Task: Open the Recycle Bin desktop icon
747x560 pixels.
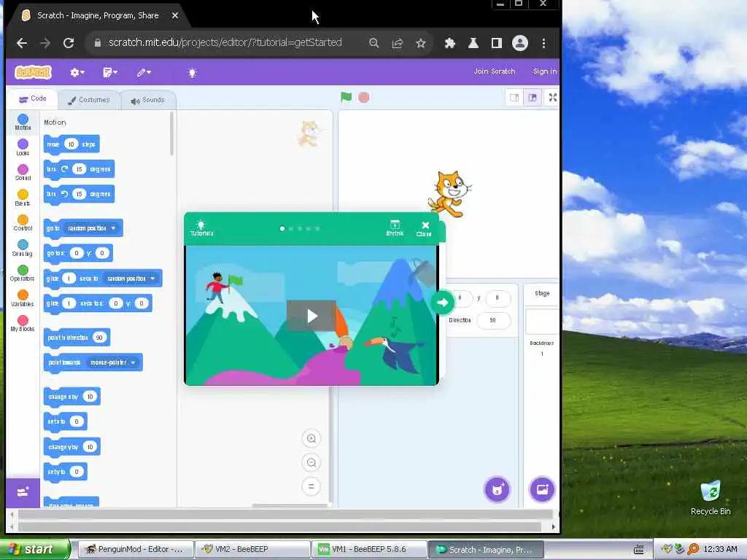Action: (711, 498)
